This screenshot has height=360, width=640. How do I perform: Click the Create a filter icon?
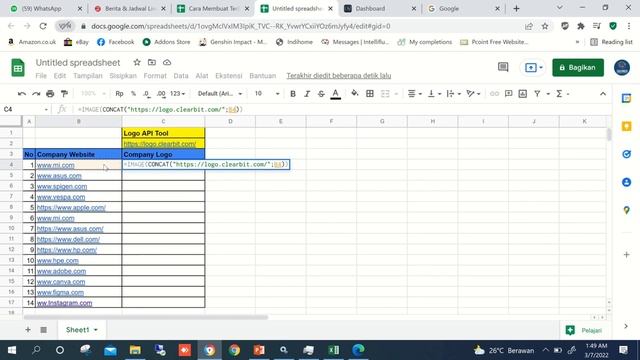click(x=537, y=94)
